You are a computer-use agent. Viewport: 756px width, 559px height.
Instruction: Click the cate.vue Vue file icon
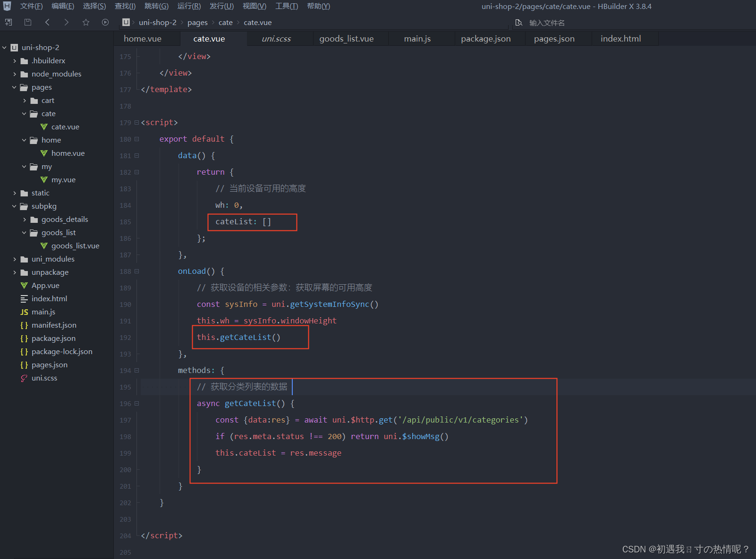[44, 127]
